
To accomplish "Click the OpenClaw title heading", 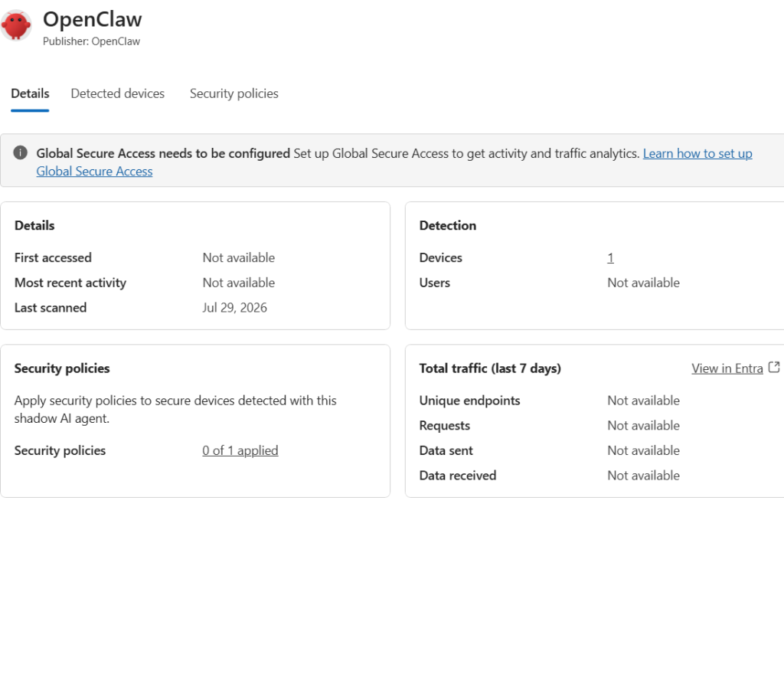I will click(x=93, y=19).
